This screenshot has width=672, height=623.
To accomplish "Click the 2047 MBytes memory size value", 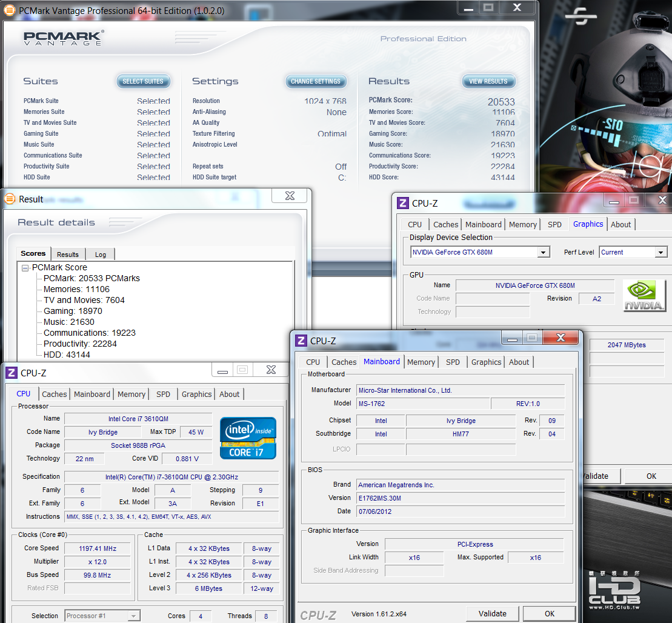I will (627, 345).
